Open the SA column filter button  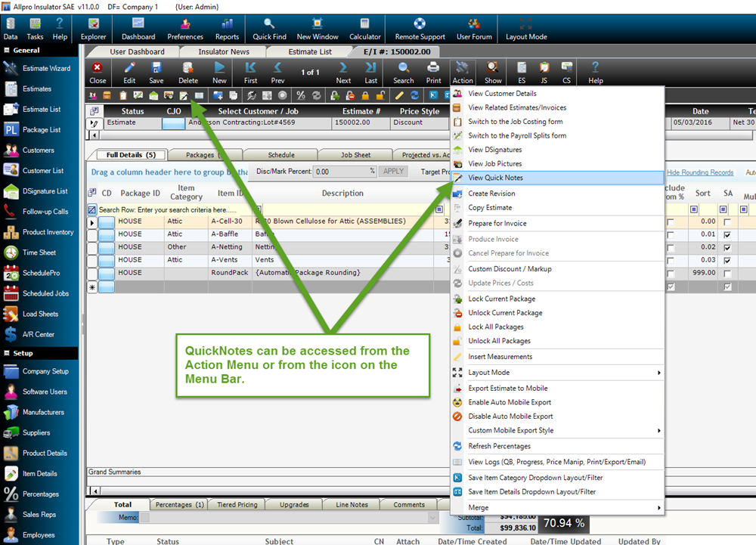click(723, 209)
